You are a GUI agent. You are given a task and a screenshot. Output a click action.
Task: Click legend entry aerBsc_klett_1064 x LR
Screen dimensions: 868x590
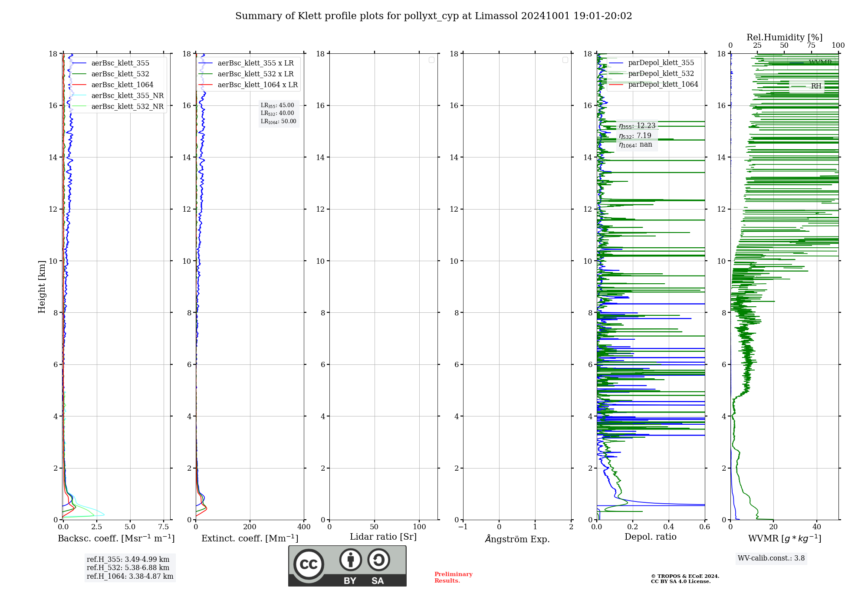249,85
